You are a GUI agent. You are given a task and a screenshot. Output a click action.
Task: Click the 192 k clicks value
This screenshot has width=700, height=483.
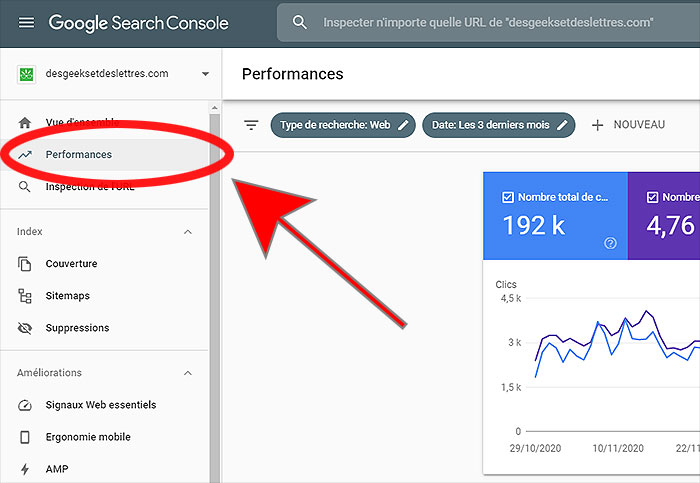pos(534,225)
